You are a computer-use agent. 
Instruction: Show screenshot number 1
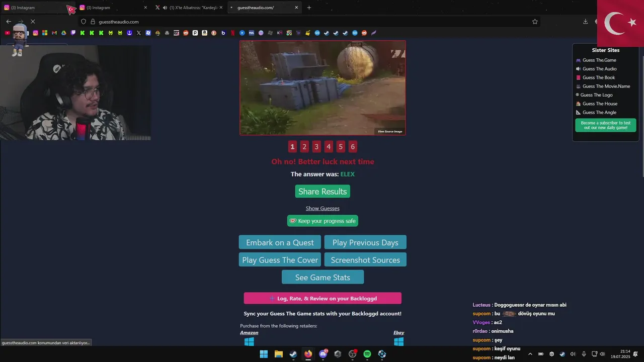[292, 147]
